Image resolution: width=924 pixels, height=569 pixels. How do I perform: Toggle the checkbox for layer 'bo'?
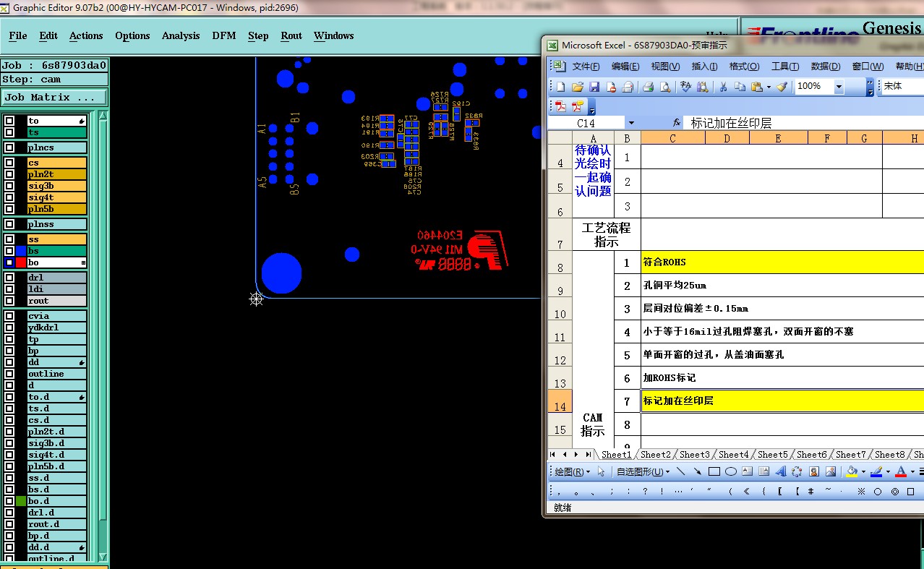click(x=9, y=262)
